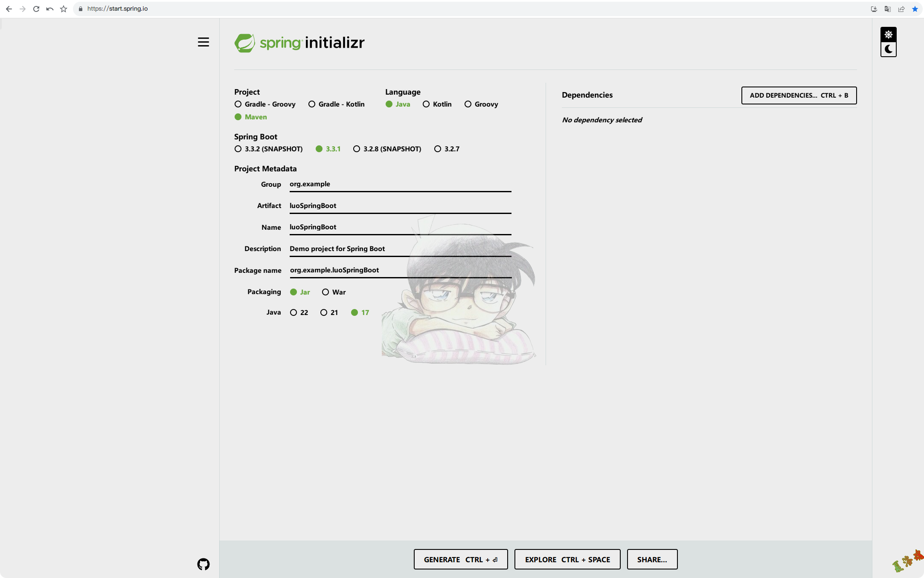Click the Explore project button
The image size is (924, 578).
tap(567, 559)
